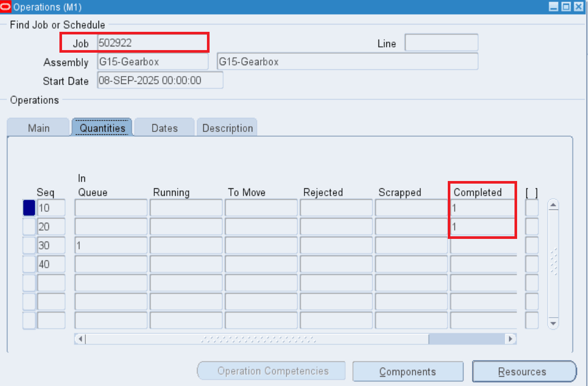
Task: Click the horizontal scrollbar thumb
Action: (x=258, y=339)
